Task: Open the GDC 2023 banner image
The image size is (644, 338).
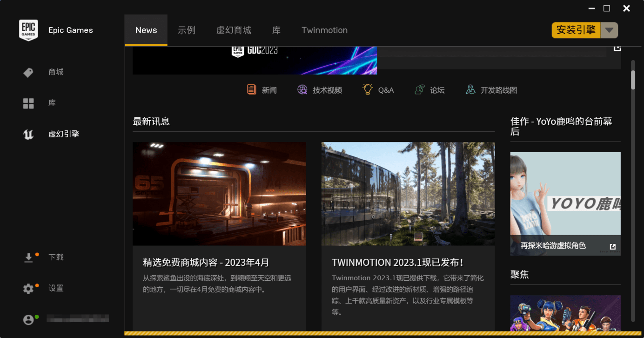Action: (x=255, y=60)
